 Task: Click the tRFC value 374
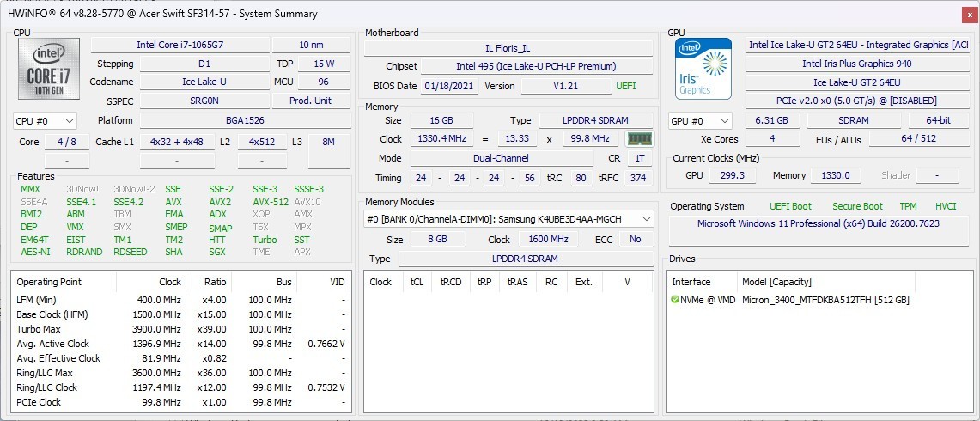click(x=638, y=179)
